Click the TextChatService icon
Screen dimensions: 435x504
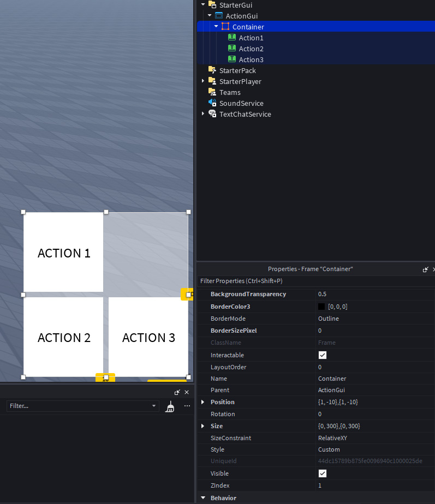click(212, 114)
